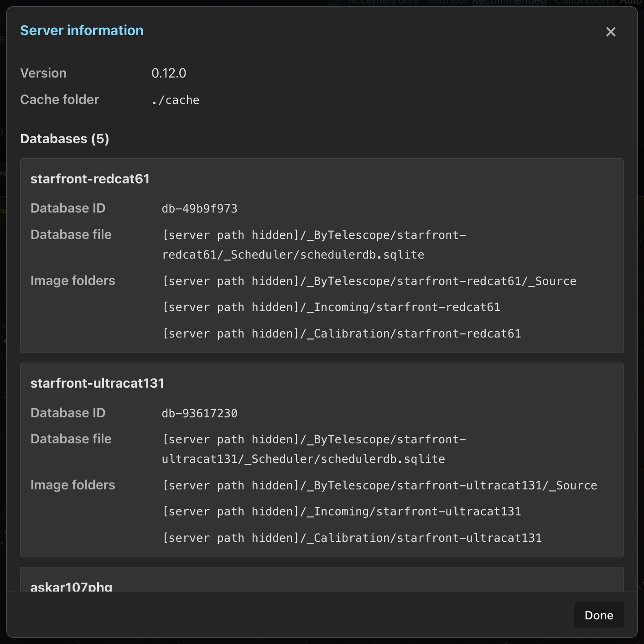Select the ./cache folder path
The width and height of the screenshot is (644, 644).
coord(176,100)
